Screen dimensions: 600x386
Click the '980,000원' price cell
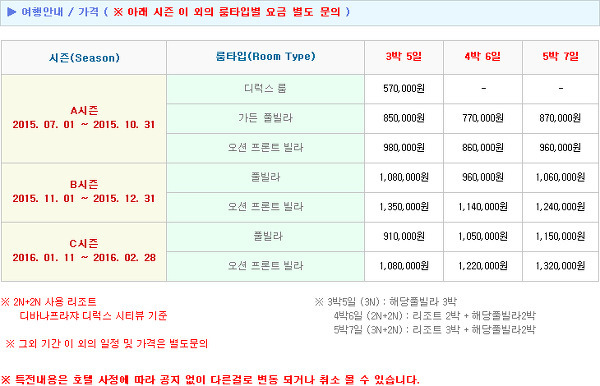coord(404,148)
